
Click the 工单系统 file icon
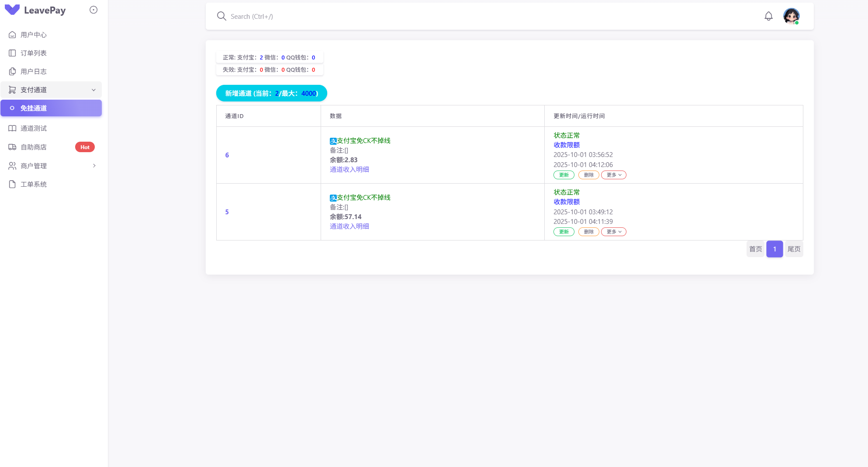[12, 184]
